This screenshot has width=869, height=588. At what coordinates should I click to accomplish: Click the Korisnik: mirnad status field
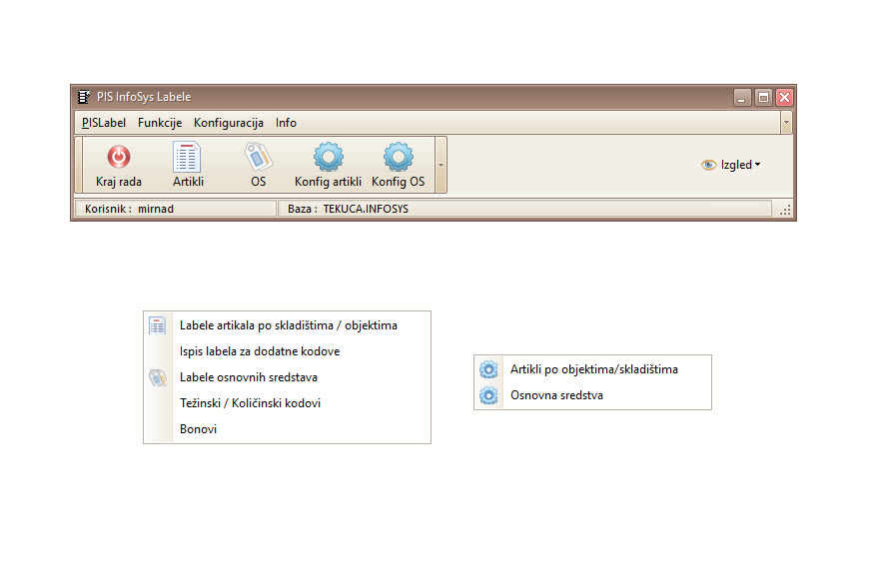[175, 209]
